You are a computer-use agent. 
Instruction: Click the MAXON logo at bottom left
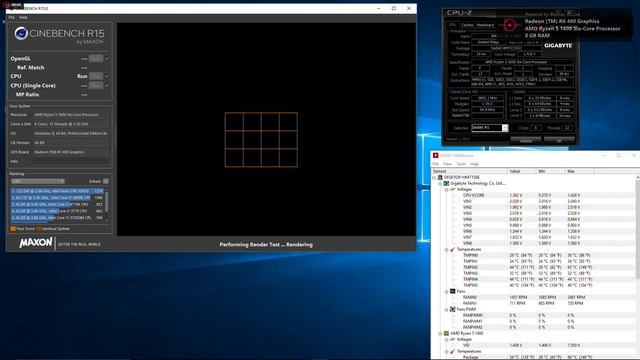click(x=36, y=243)
